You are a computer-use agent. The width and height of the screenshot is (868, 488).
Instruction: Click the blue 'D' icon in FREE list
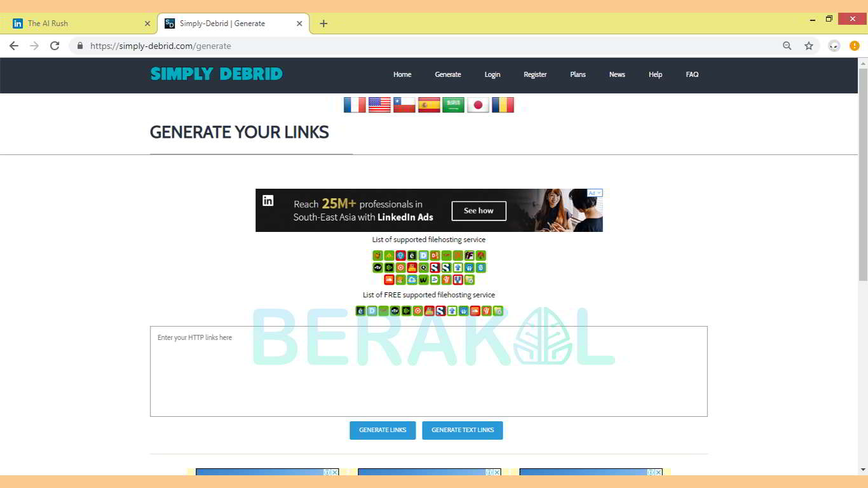tap(372, 311)
